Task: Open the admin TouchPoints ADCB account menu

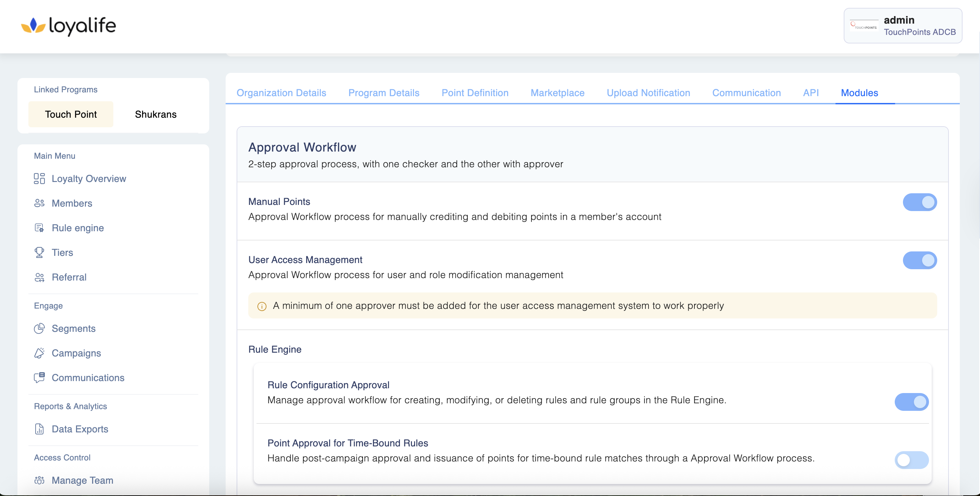Action: point(902,26)
